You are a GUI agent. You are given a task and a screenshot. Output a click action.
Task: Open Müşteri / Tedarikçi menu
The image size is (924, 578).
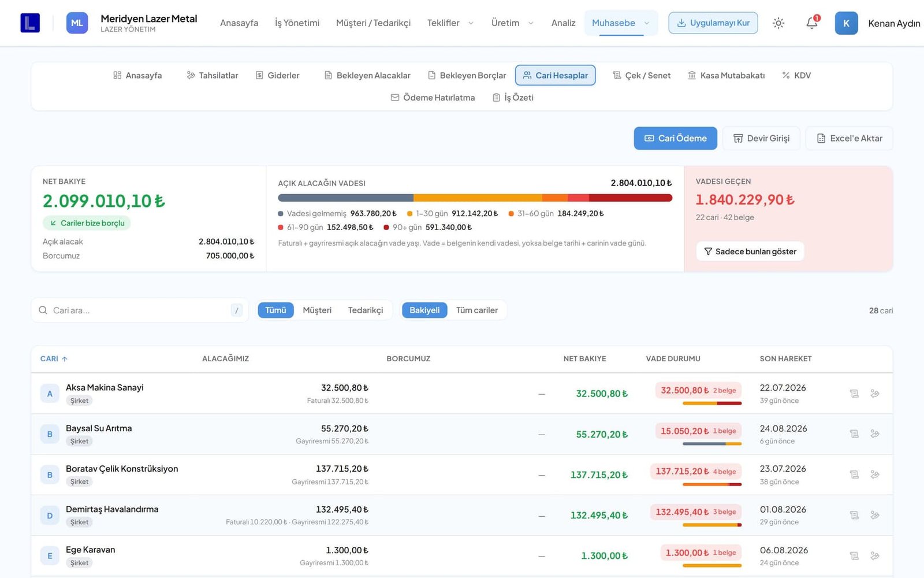(x=373, y=23)
